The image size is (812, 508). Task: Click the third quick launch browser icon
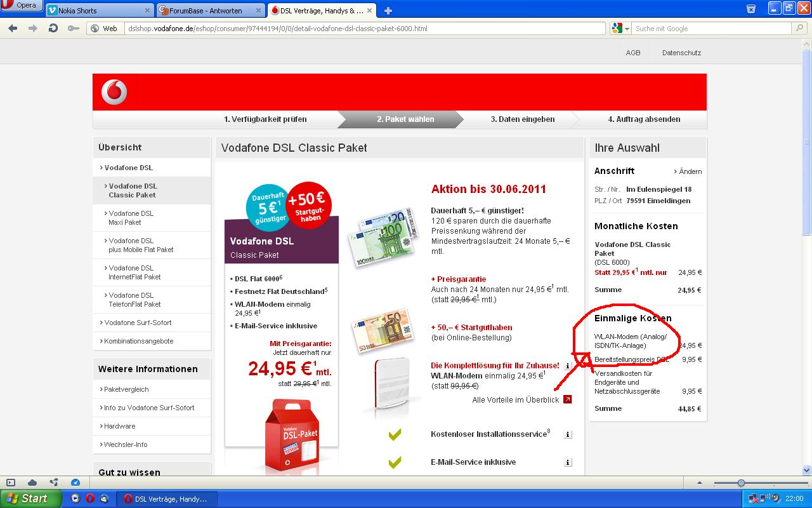pyautogui.click(x=104, y=498)
